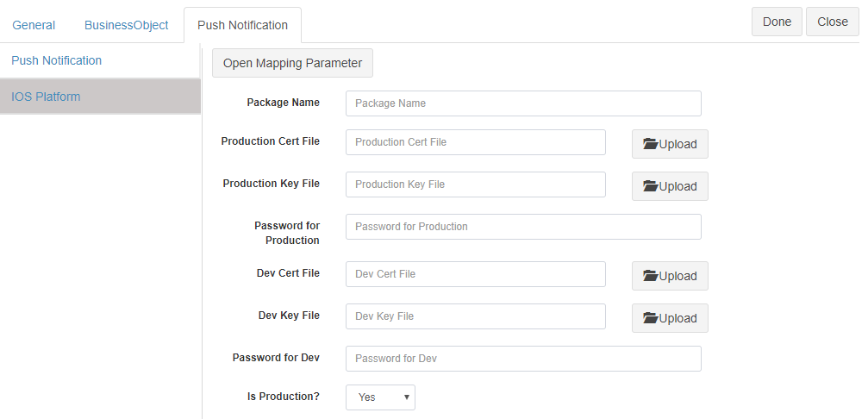
Task: Click Open Mapping Parameter button
Action: coord(292,63)
